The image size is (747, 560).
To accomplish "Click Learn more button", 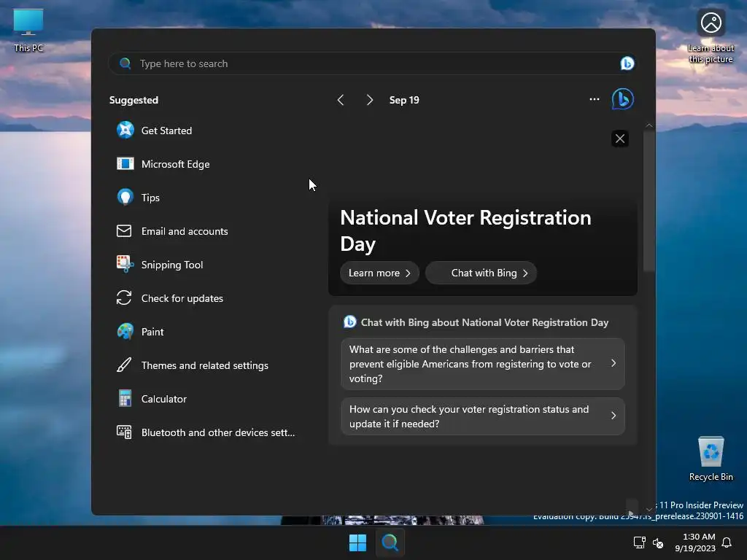I will [379, 273].
